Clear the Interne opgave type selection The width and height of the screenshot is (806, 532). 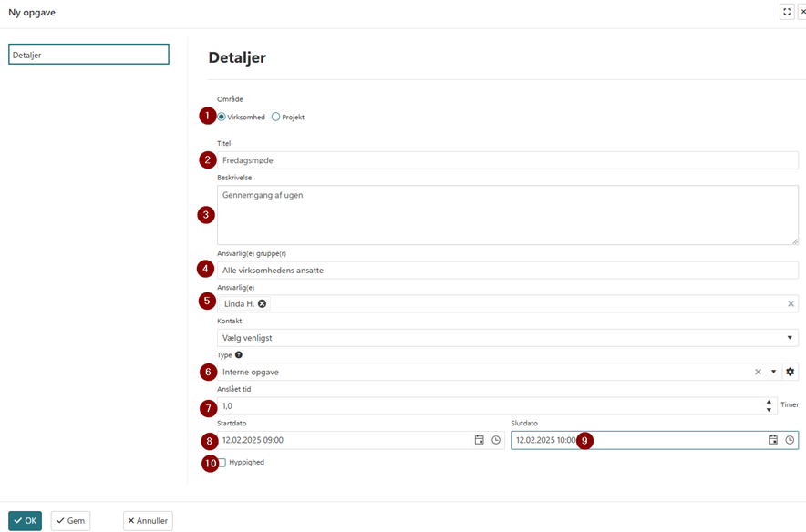point(757,372)
